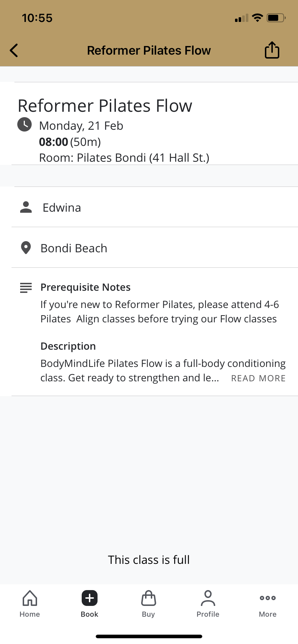Image resolution: width=298 pixels, height=644 pixels.
Task: Tap the 'This class is full' message
Action: (149, 560)
